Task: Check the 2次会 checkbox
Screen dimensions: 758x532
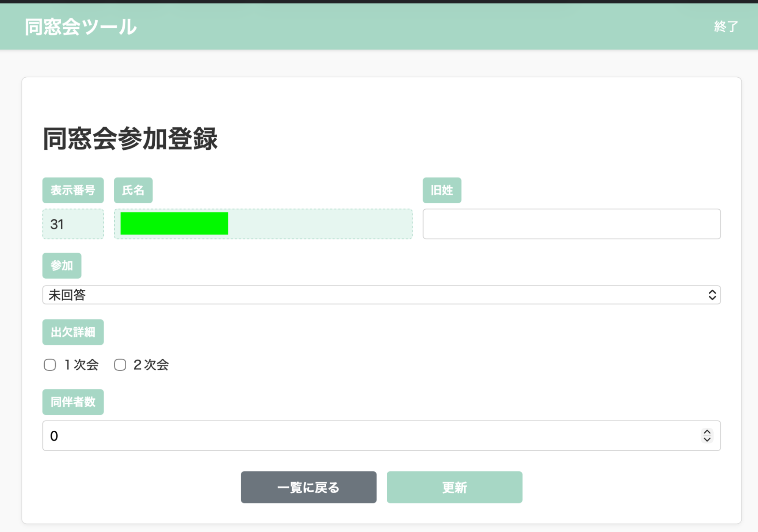Action: tap(120, 365)
